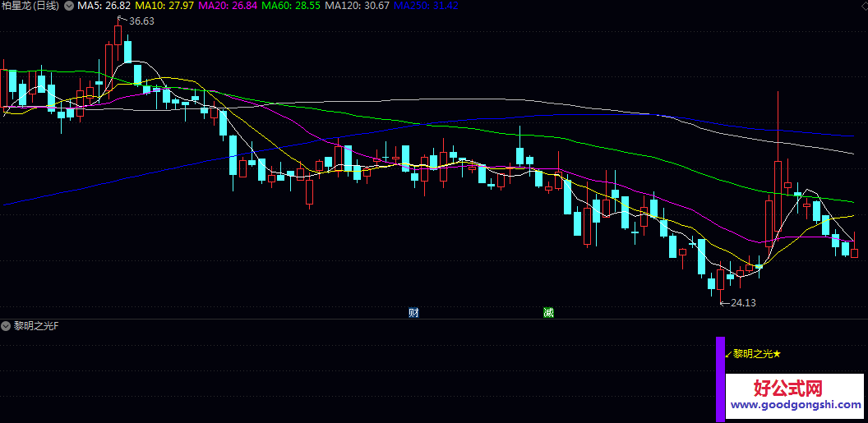Open the www.goodgongshi.com link
The height and width of the screenshot is (423, 868).
(796, 405)
